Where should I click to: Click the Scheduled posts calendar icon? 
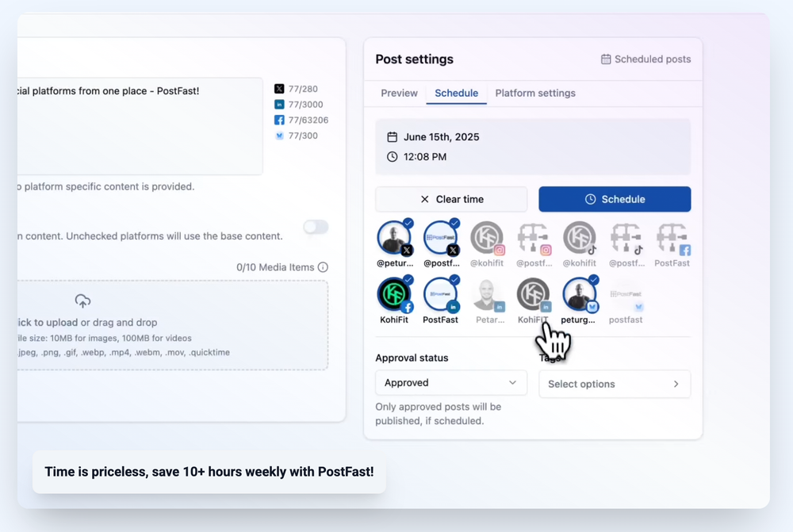(x=606, y=59)
